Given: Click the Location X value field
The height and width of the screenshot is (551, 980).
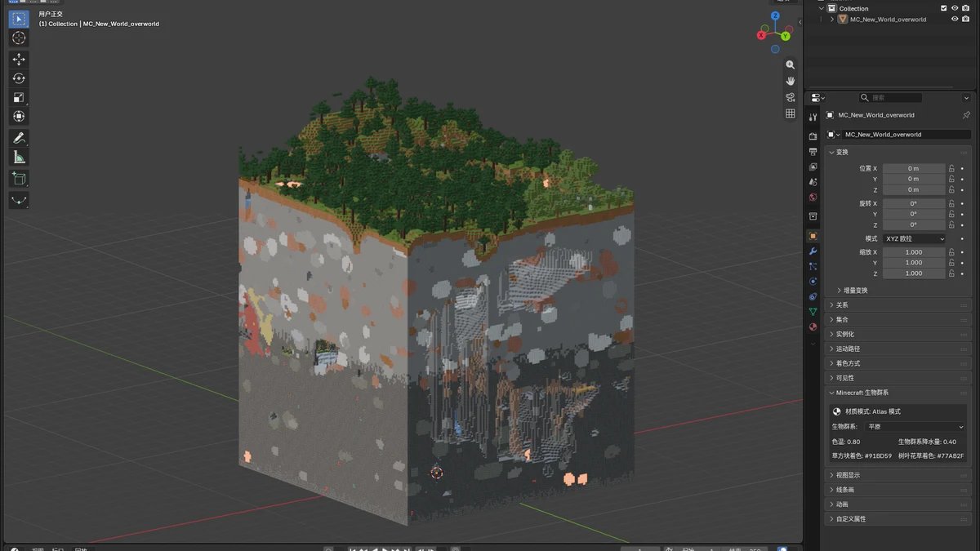Looking at the screenshot, I should [x=914, y=168].
